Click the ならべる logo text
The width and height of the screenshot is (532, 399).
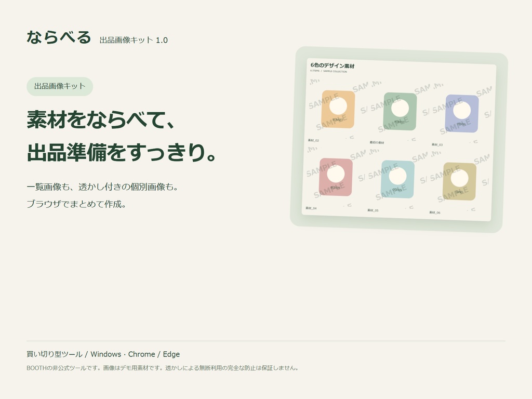(59, 37)
